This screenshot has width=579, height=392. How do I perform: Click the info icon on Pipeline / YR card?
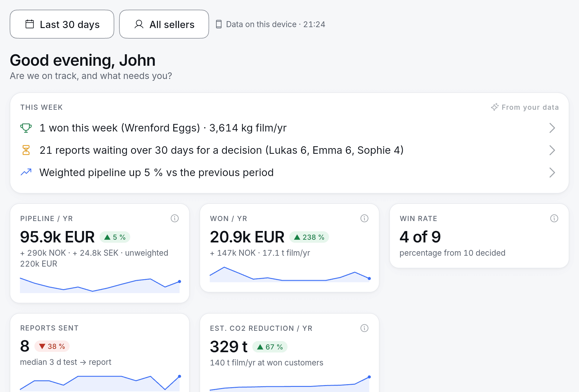tap(175, 218)
